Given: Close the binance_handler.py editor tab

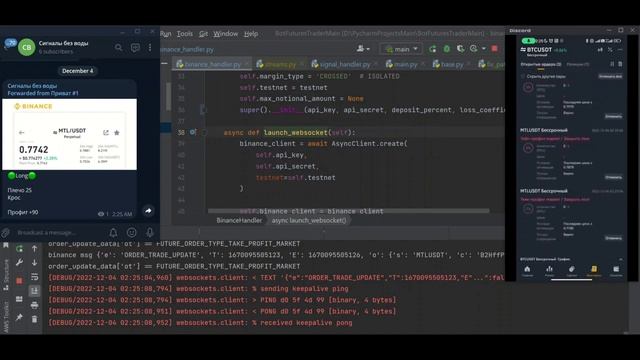Looking at the screenshot, I should [x=247, y=64].
